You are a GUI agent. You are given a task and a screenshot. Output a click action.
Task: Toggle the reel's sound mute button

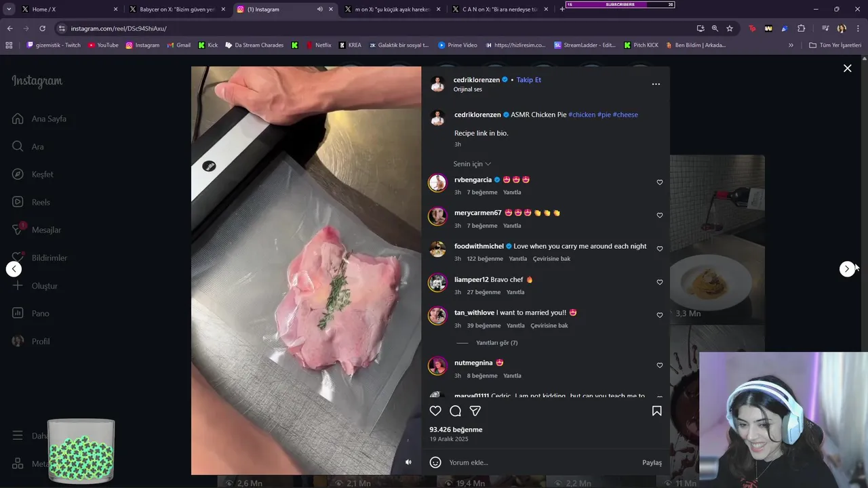[408, 462]
